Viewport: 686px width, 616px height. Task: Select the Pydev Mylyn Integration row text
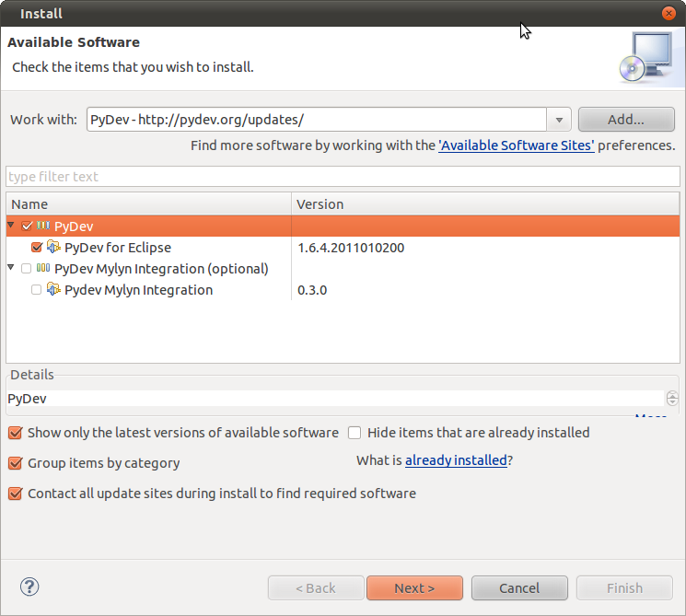click(x=139, y=290)
